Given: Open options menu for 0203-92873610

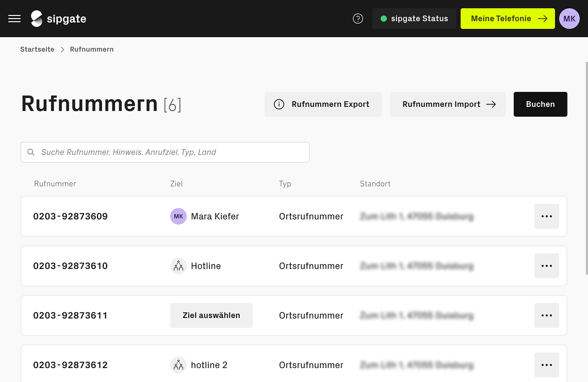Looking at the screenshot, I should 547,266.
